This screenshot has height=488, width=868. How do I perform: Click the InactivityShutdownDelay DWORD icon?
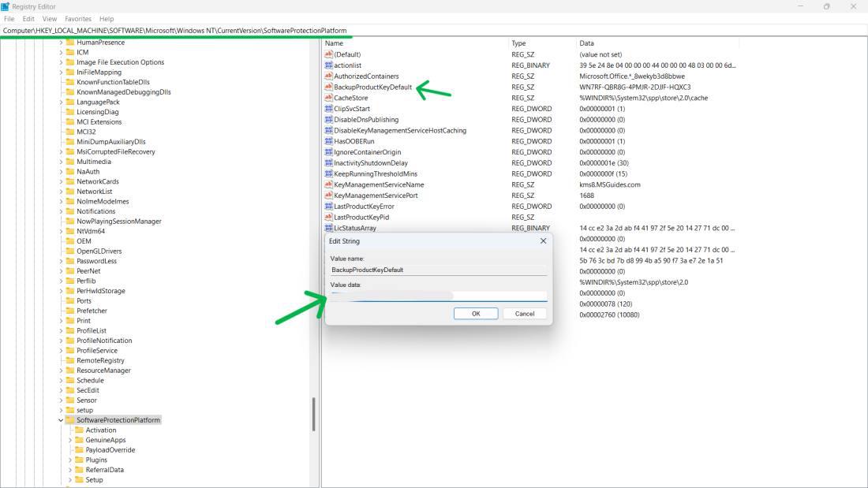(328, 162)
